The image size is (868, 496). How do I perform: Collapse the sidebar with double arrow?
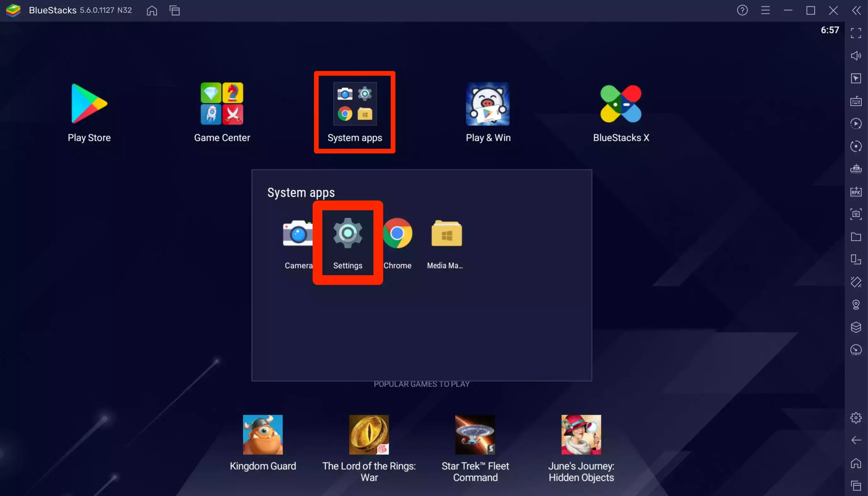(856, 11)
